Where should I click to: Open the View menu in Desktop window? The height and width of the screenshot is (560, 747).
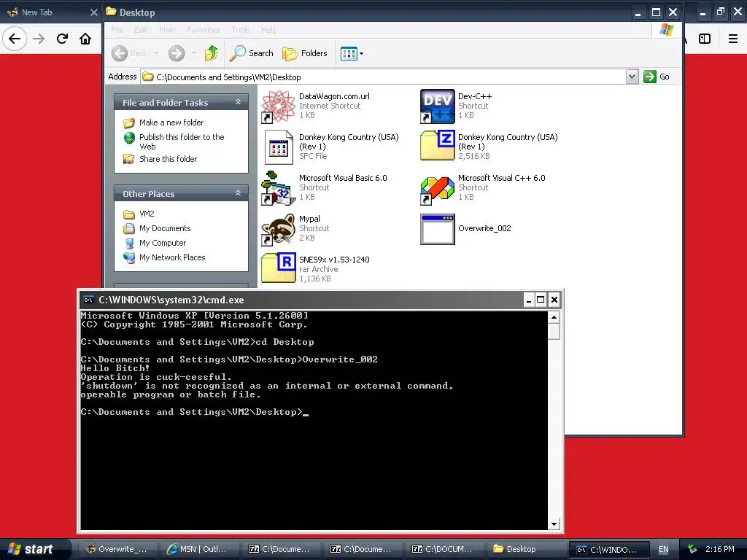167,30
